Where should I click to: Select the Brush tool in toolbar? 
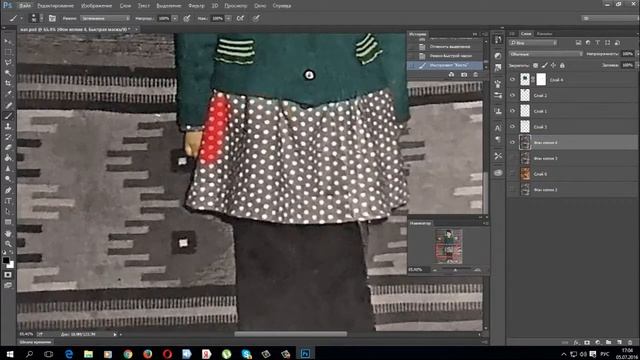tap(8, 116)
